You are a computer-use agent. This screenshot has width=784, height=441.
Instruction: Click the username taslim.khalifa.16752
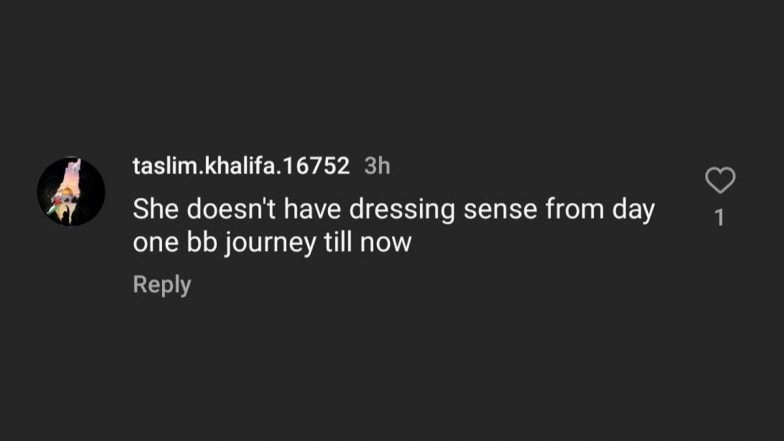(241, 166)
